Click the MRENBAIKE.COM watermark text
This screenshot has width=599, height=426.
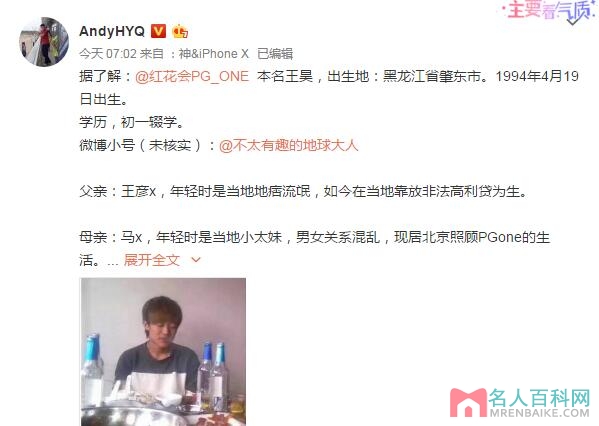click(x=539, y=413)
